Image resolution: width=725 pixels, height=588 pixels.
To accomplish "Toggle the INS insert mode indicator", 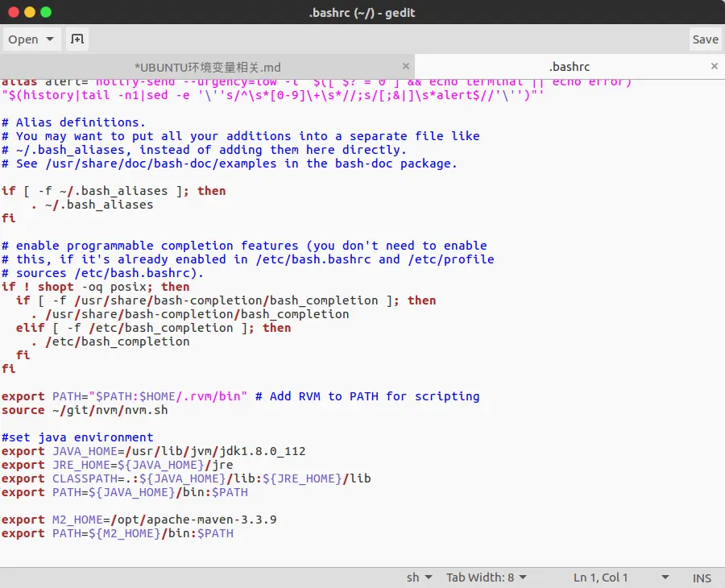I will tap(702, 578).
